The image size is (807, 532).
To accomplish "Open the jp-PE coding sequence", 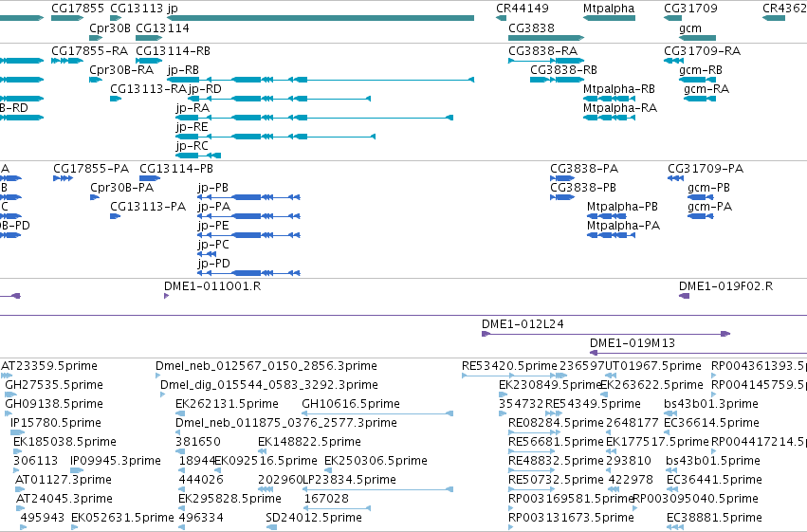I will click(248, 235).
